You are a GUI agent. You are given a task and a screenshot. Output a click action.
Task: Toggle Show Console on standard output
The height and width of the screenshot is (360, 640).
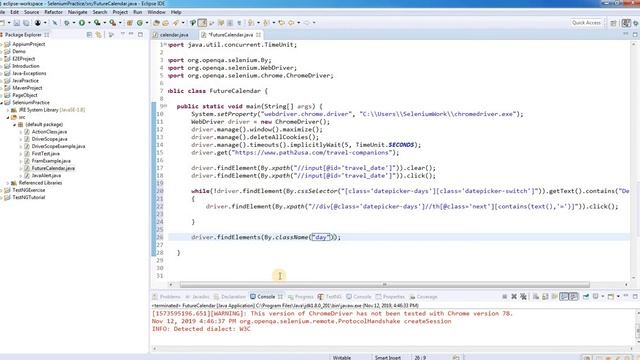tap(564, 296)
